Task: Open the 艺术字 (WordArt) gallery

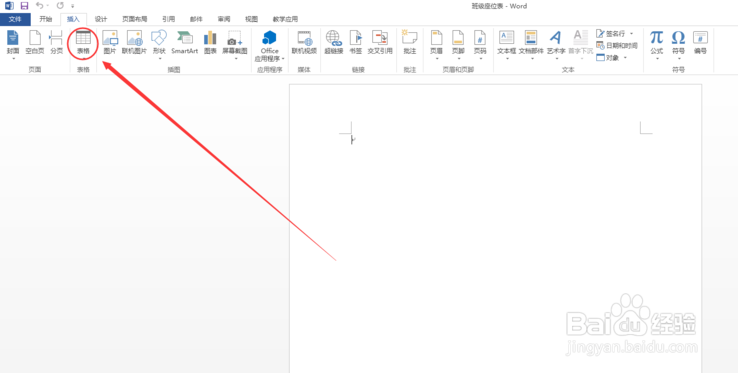Action: coord(556,45)
